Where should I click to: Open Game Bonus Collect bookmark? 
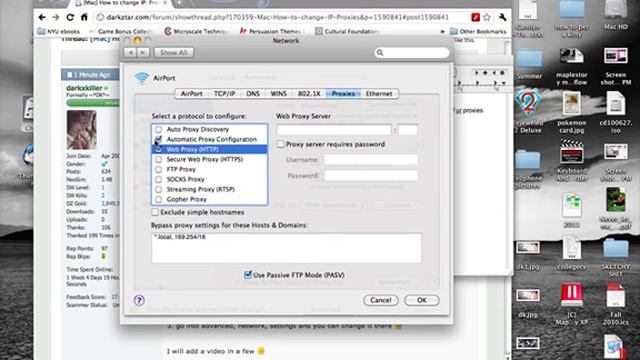[120, 31]
